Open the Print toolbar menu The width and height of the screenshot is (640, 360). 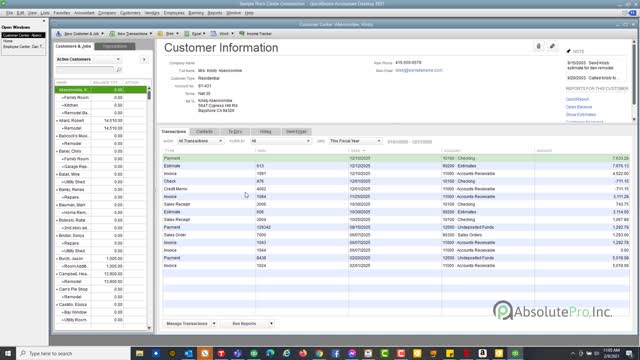[168, 33]
